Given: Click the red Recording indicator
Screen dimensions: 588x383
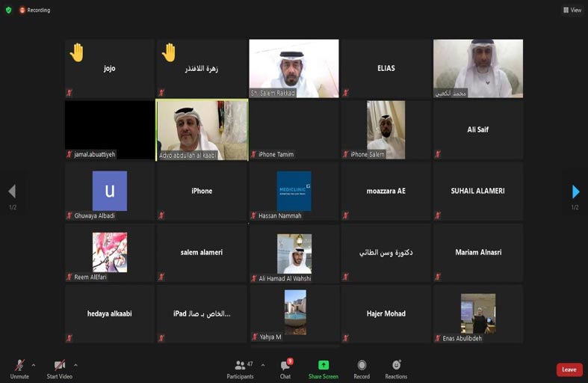Looking at the screenshot, I should click(x=35, y=10).
